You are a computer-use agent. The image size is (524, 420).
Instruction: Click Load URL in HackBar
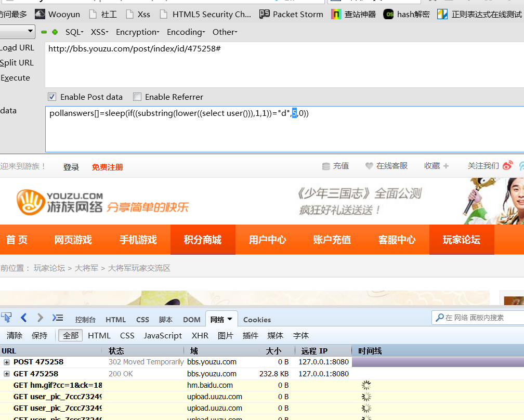pyautogui.click(x=17, y=48)
